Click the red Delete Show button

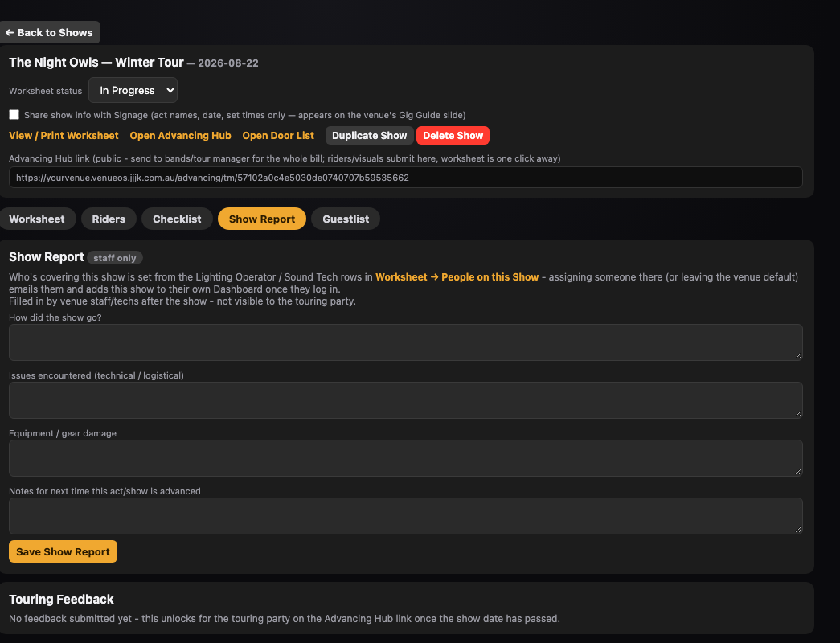click(453, 136)
